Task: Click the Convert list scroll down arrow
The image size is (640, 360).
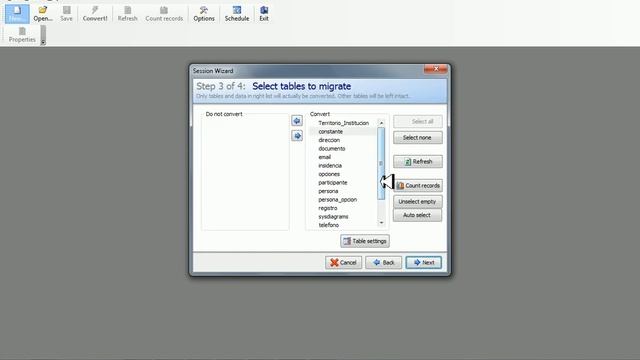Action: point(381,223)
